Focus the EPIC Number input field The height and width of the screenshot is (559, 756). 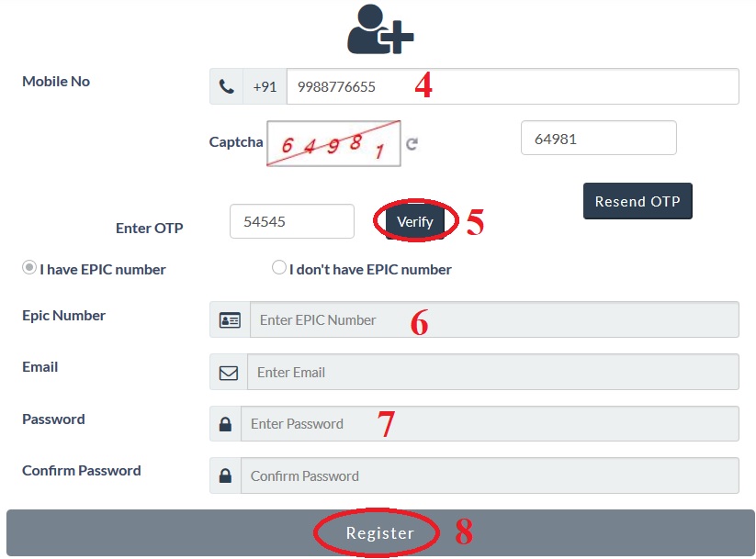click(495, 319)
